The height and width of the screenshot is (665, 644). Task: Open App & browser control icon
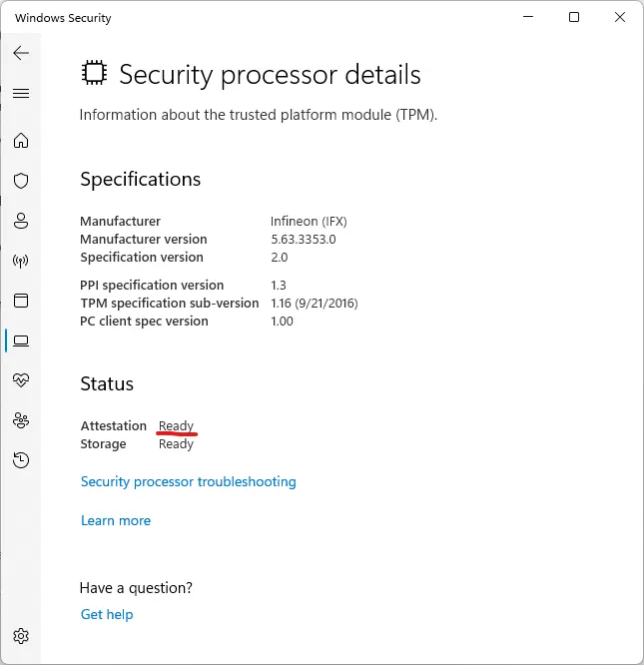[x=21, y=301]
